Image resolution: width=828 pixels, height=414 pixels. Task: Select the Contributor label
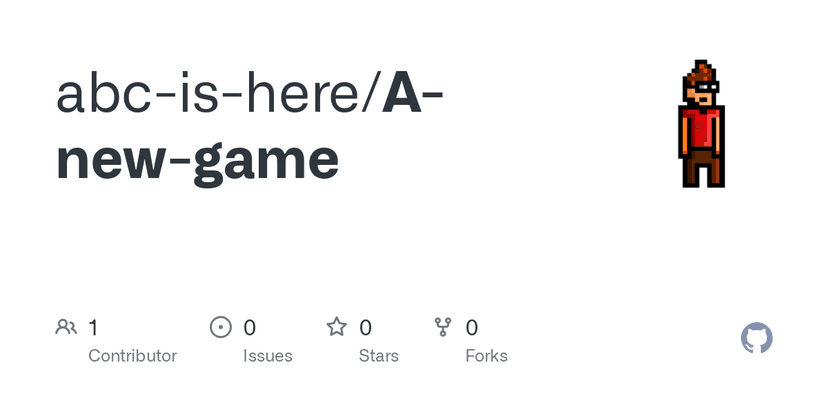coord(133,356)
